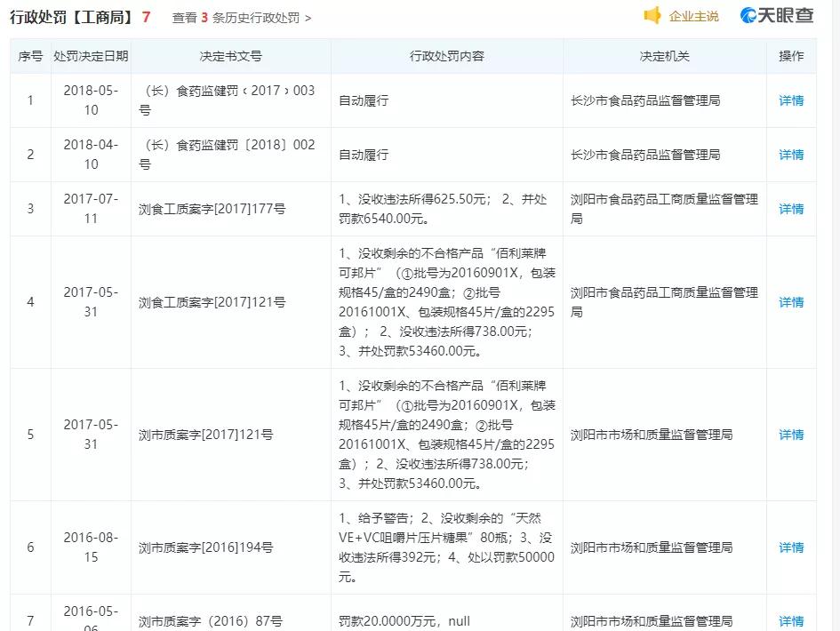
Task: Open 详情 for case 浏市质案字[2017]121号
Action: (789, 435)
